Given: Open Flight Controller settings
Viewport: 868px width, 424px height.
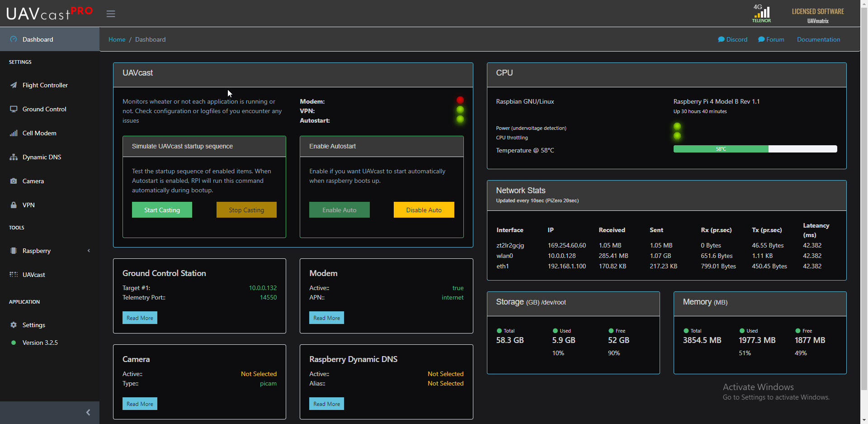Looking at the screenshot, I should 50,85.
